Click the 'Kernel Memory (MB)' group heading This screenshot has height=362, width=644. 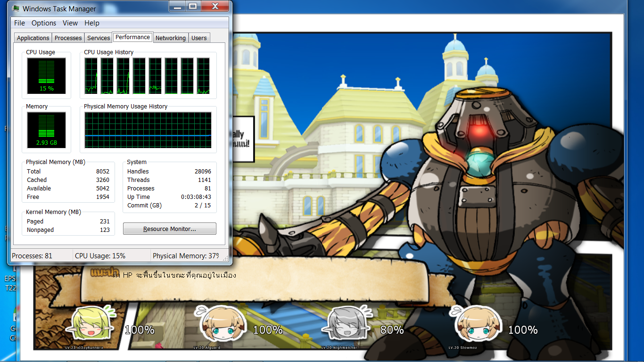[x=53, y=212]
